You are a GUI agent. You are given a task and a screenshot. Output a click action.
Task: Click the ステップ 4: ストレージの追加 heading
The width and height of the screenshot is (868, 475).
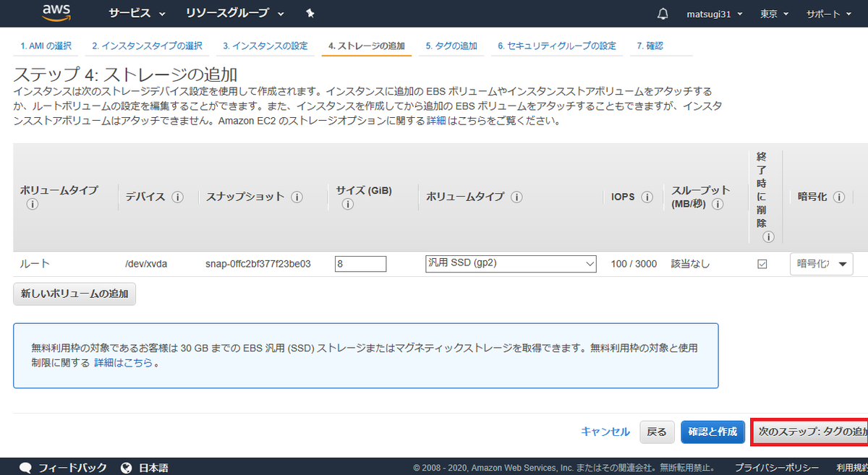(x=126, y=74)
